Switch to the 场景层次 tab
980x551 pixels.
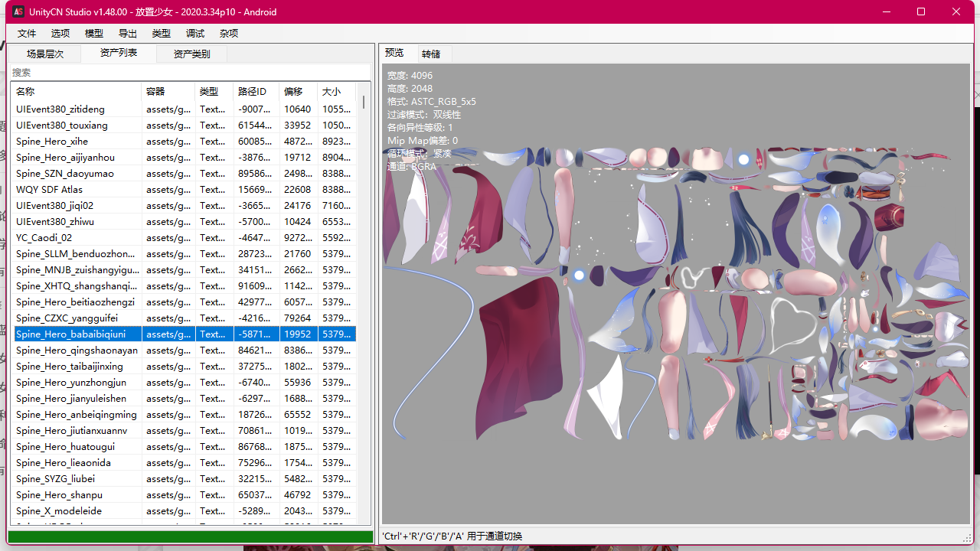[45, 54]
